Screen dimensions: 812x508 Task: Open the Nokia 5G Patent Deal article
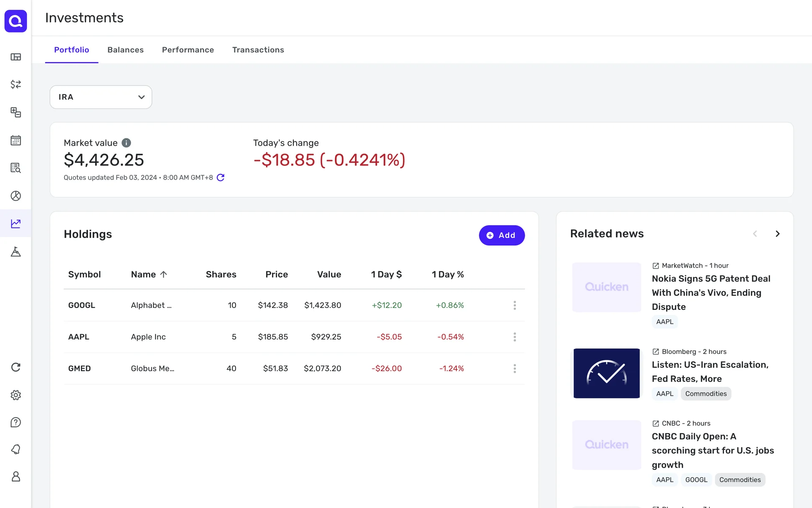point(710,293)
